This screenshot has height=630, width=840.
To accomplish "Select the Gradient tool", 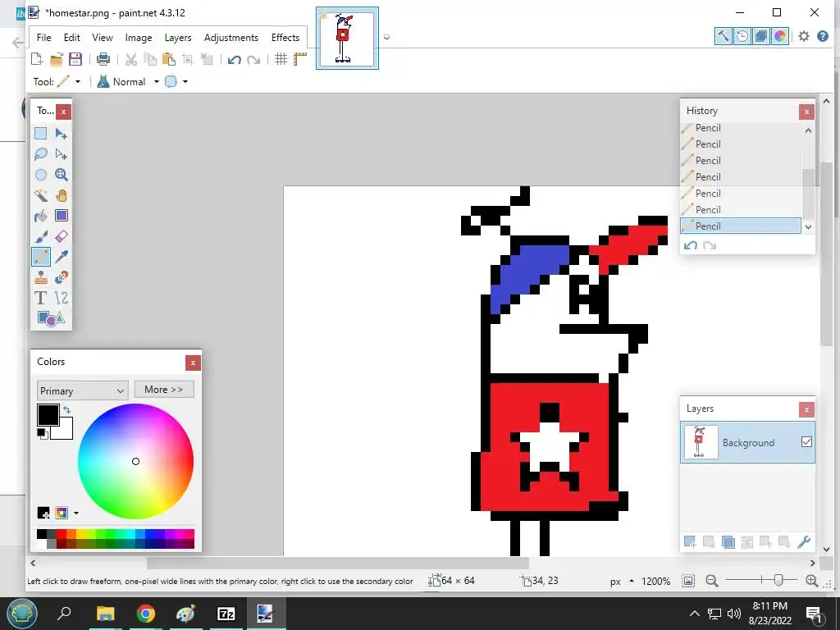I will (61, 216).
